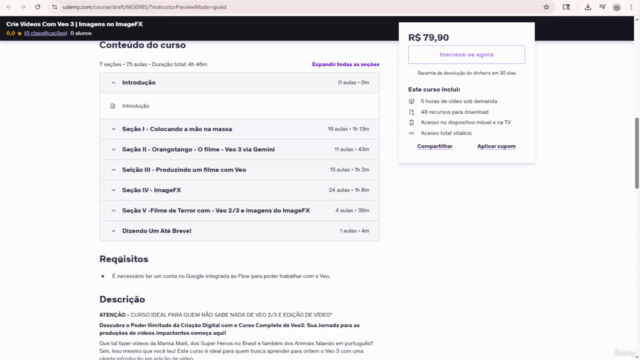Click the R$ 79,90 price text
This screenshot has width=640, height=360.
tap(429, 38)
